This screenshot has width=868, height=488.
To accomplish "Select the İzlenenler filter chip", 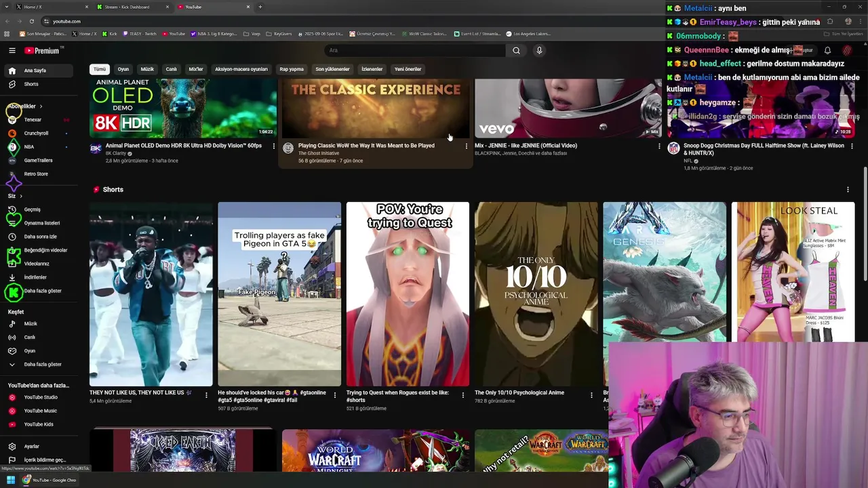I will point(372,69).
